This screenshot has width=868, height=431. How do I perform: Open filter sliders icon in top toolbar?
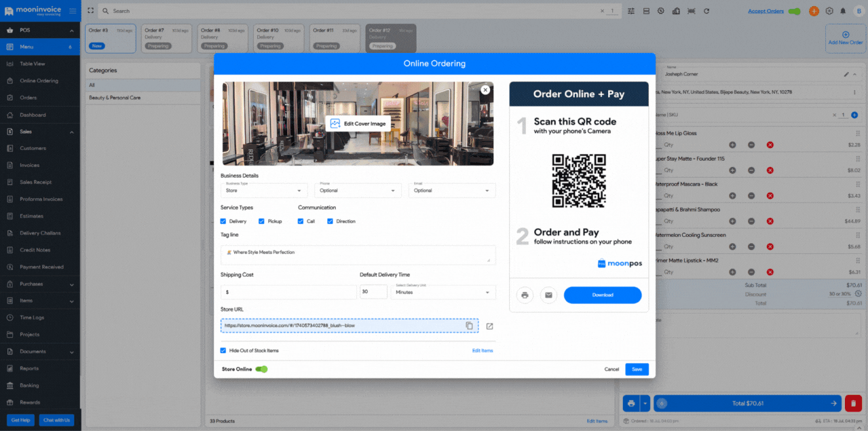[x=631, y=11]
